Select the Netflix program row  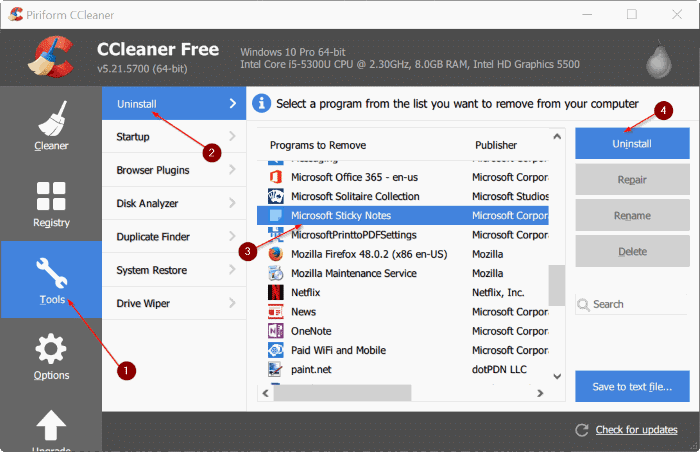403,292
